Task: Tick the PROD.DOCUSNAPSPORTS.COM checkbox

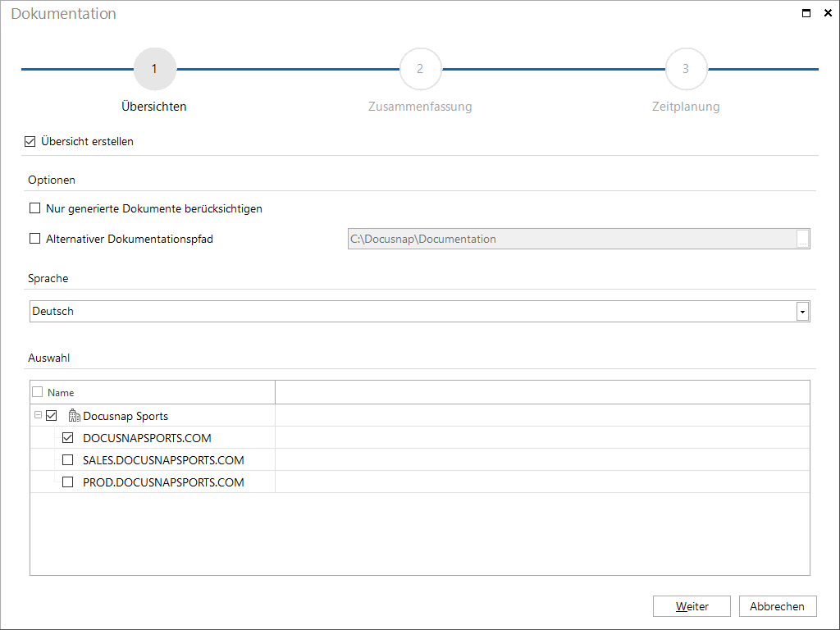Action: coord(67,482)
